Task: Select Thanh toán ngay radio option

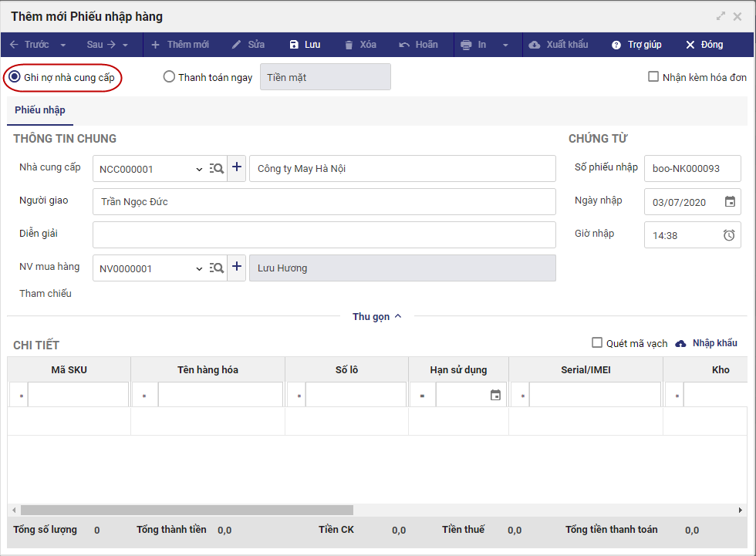Action: click(x=169, y=77)
